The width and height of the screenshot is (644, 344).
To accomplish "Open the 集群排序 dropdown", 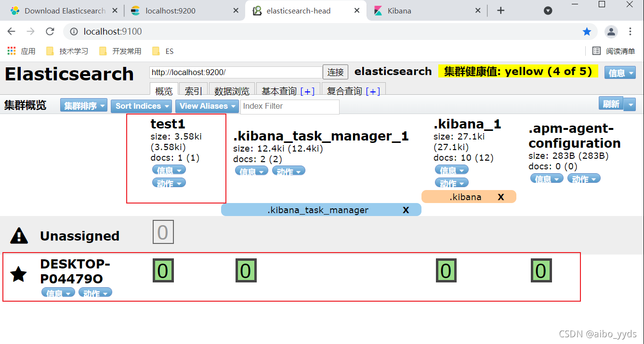I will (x=84, y=106).
